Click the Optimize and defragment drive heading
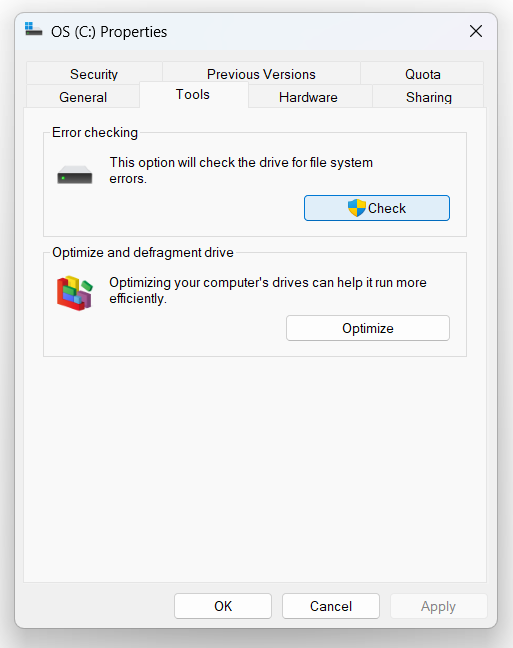The height and width of the screenshot is (648, 513). [143, 252]
